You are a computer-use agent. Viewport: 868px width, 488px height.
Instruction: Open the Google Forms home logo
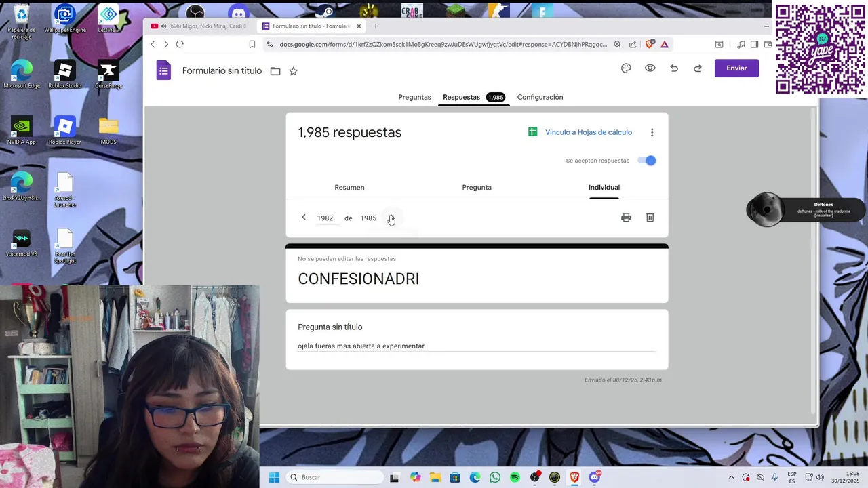(x=163, y=70)
